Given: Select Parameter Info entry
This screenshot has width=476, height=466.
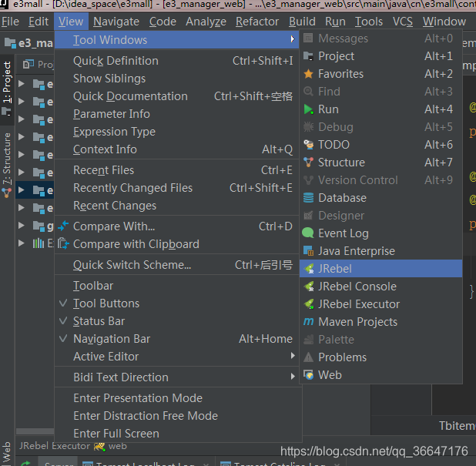Looking at the screenshot, I should [x=176, y=114].
